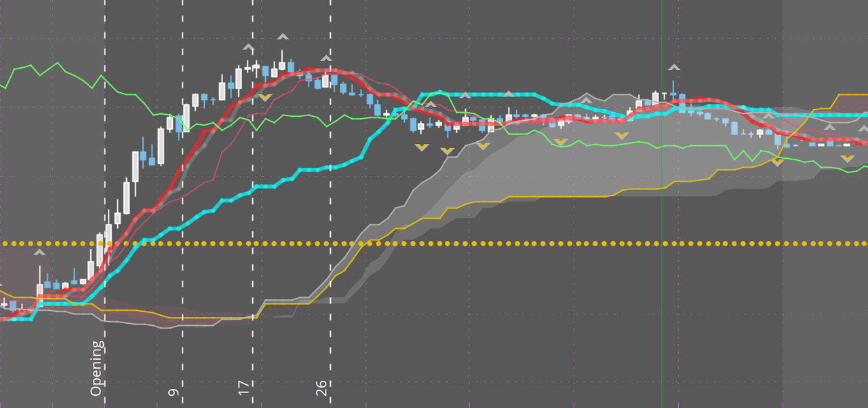Click the up fractal arrow beside green vertical line

pos(673,67)
